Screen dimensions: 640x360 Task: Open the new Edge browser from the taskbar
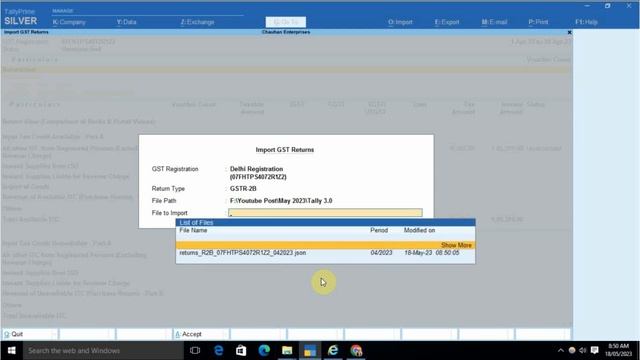[x=264, y=351]
